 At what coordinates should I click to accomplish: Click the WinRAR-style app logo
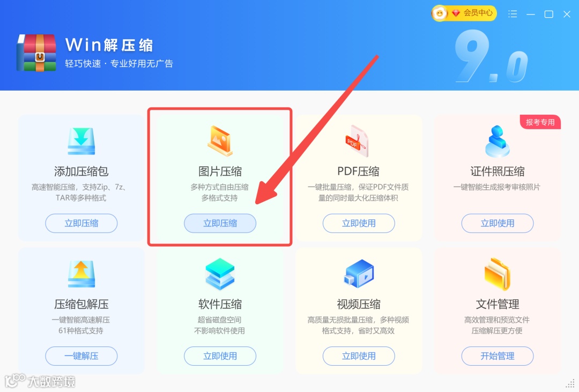point(36,53)
